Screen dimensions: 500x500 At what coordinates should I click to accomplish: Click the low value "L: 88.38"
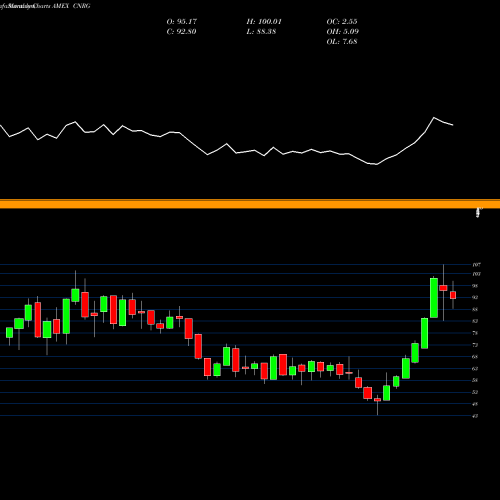261,32
